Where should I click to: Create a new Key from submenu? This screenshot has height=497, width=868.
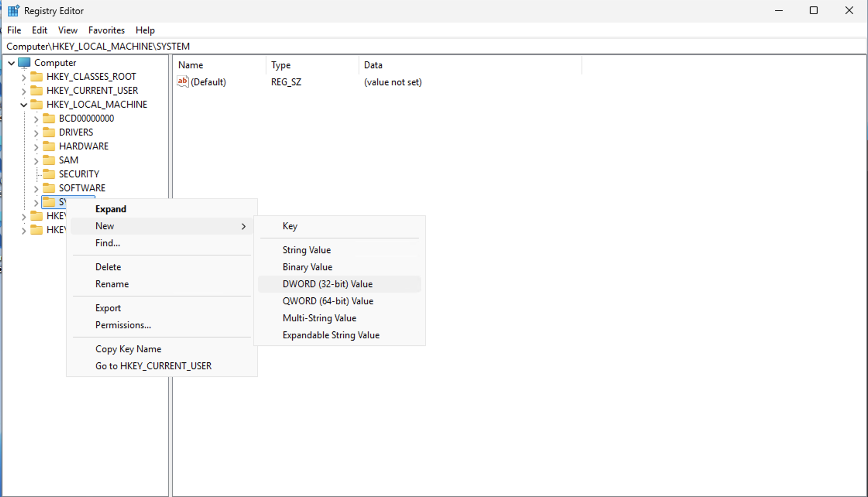[x=290, y=226]
